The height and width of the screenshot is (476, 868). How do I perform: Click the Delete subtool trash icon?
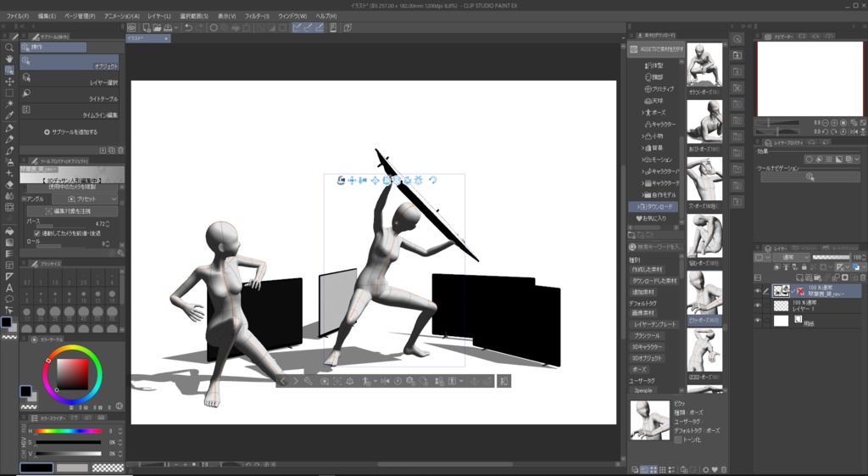pos(120,150)
